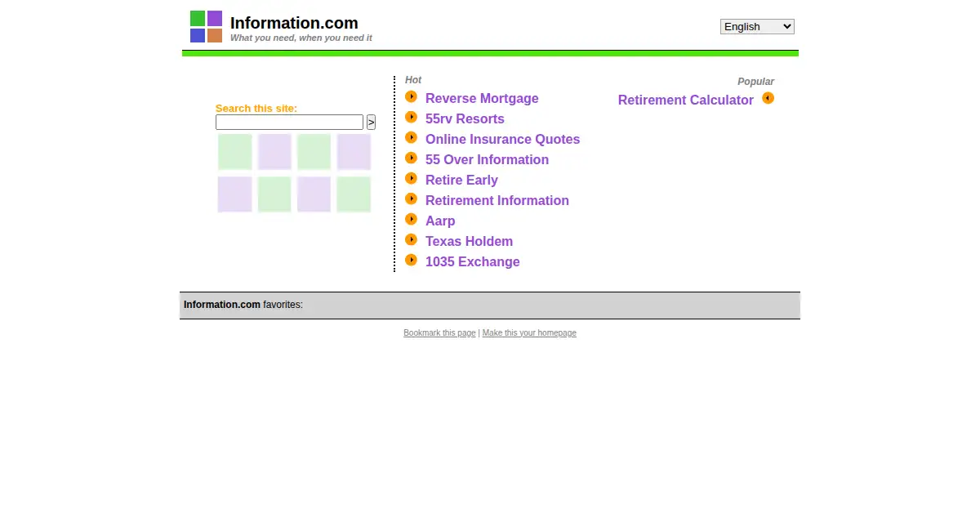Open the Retire Early link

pos(461,181)
